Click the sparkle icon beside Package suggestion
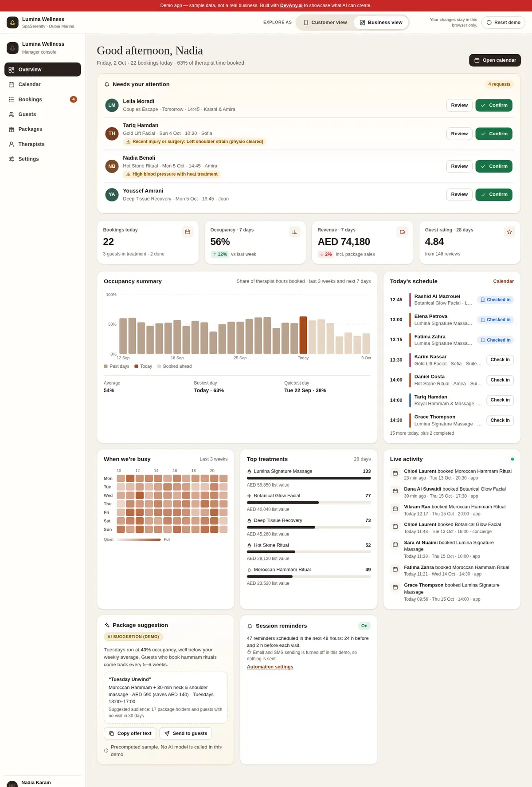This screenshot has width=532, height=787. tap(107, 625)
